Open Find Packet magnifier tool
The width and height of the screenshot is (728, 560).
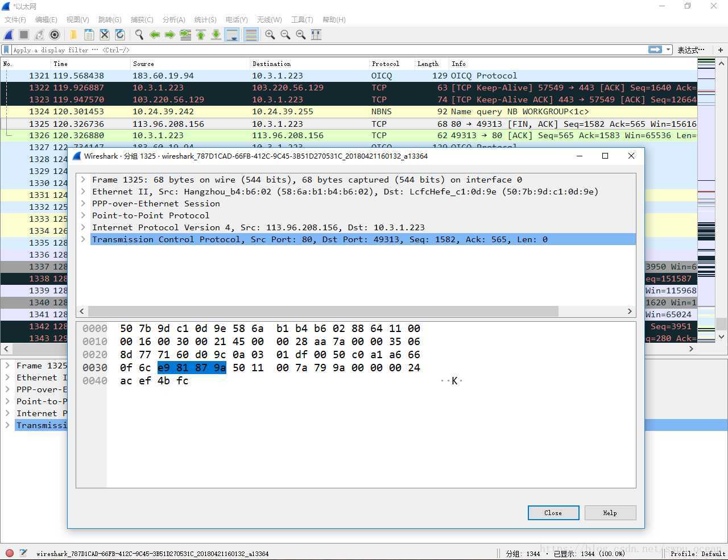[x=139, y=35]
